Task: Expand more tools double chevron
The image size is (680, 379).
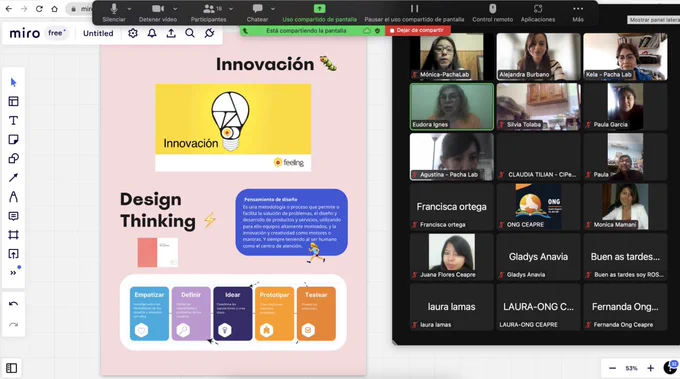Action: click(x=13, y=273)
